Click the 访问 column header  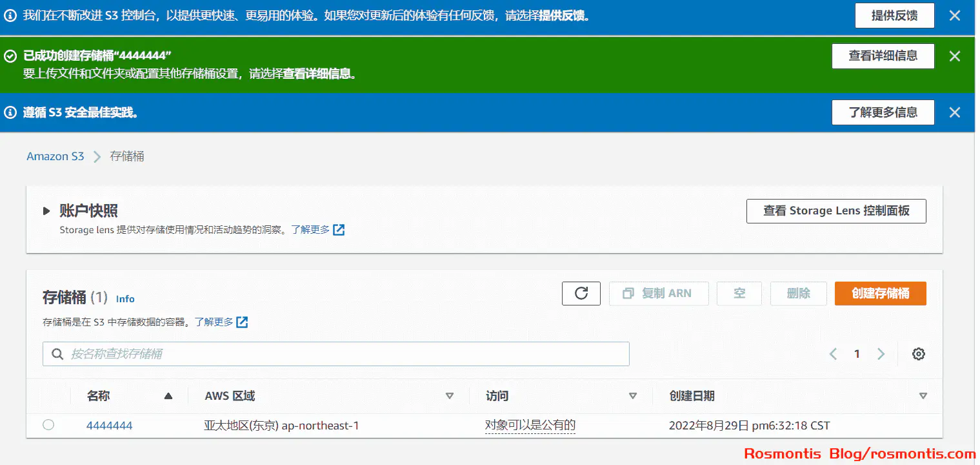(x=497, y=396)
